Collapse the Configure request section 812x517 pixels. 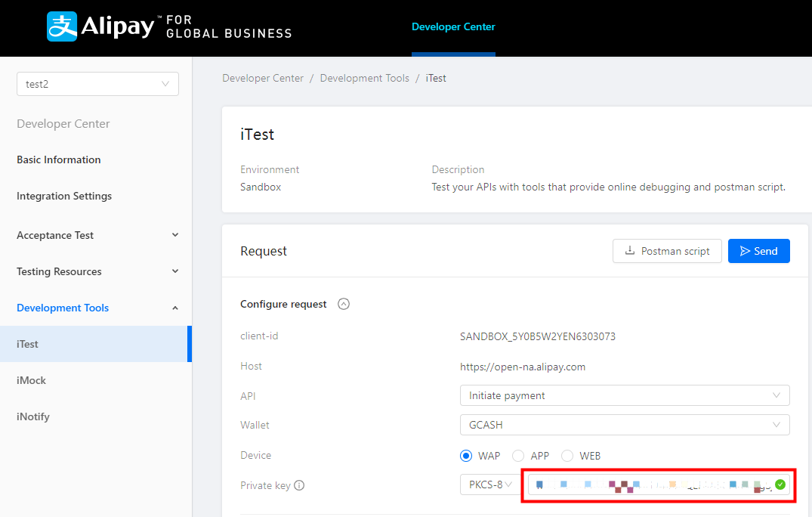click(344, 304)
